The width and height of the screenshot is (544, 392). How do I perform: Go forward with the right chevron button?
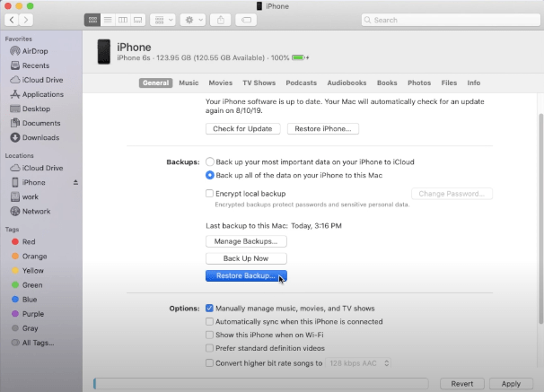pos(26,20)
